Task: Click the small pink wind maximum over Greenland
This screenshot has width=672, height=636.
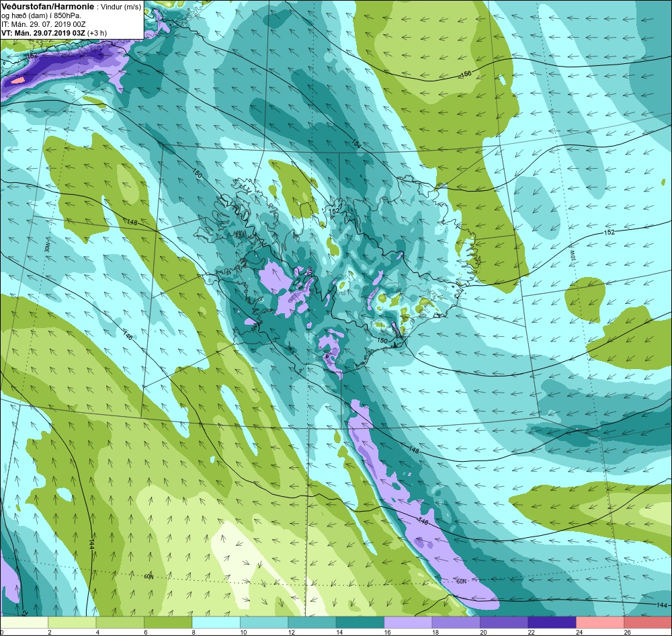Action: (x=17, y=80)
